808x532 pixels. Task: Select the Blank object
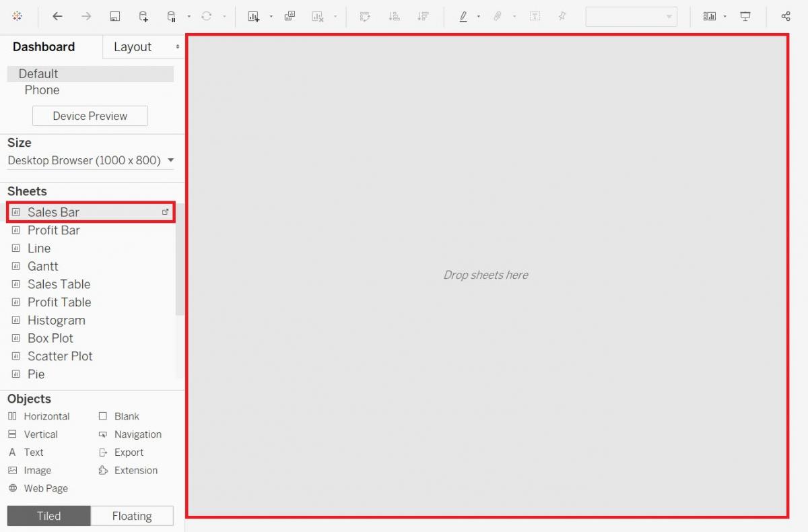pos(119,416)
